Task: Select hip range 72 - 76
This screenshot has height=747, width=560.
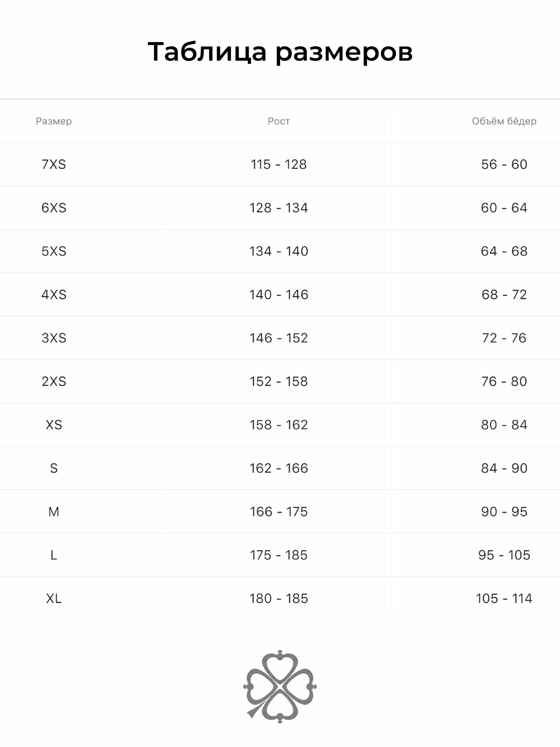Action: coord(504,338)
